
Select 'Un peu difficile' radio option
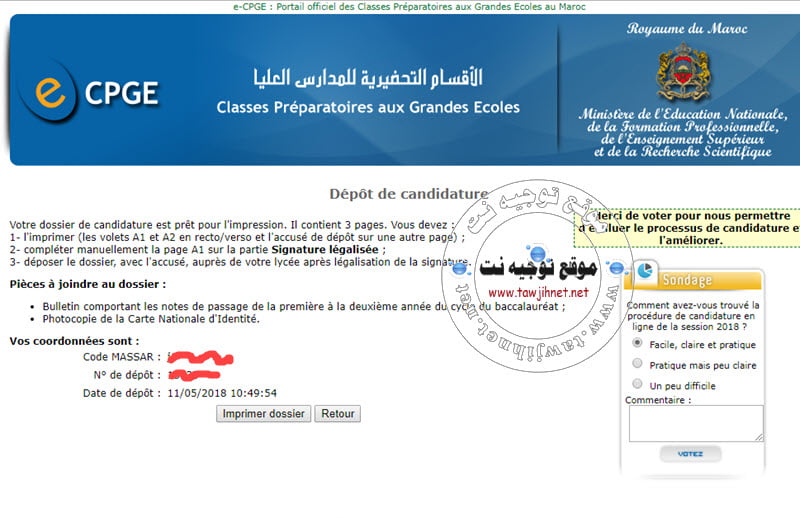coord(637,384)
